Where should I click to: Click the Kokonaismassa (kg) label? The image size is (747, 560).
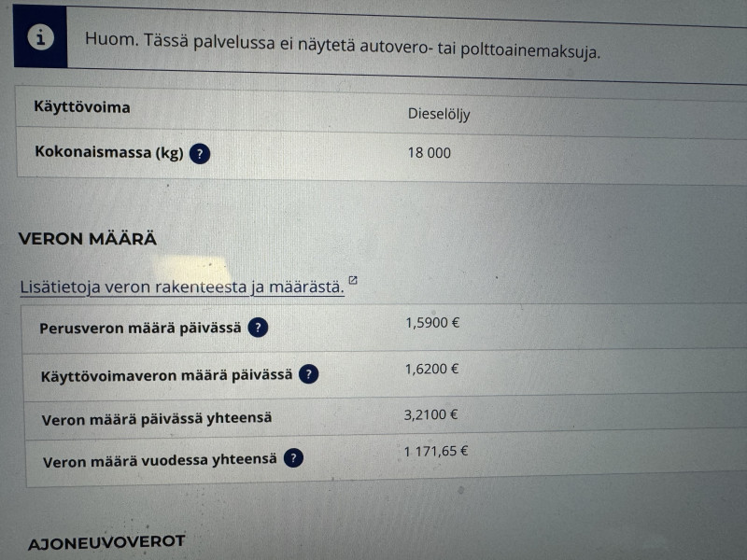[109, 152]
